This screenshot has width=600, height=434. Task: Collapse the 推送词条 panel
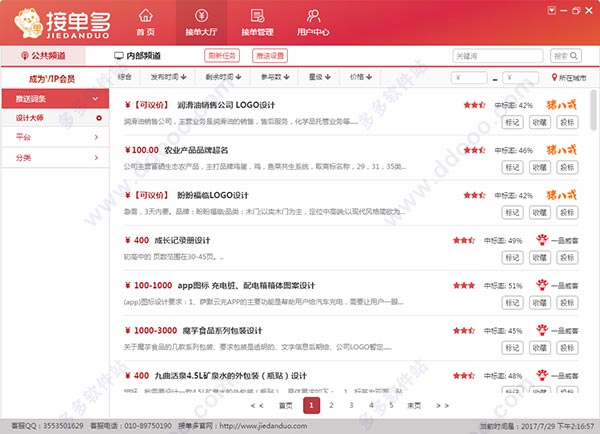click(95, 99)
